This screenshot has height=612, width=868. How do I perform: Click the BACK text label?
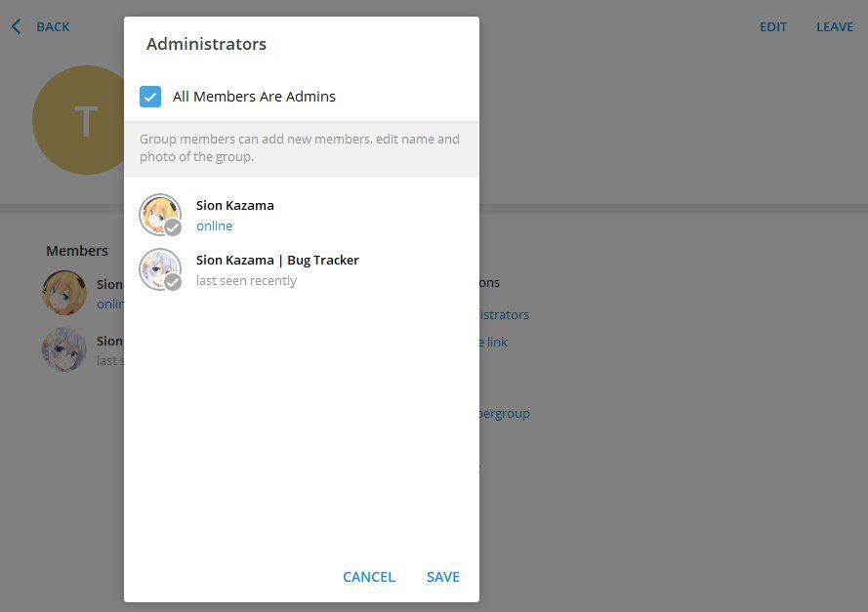(x=53, y=27)
